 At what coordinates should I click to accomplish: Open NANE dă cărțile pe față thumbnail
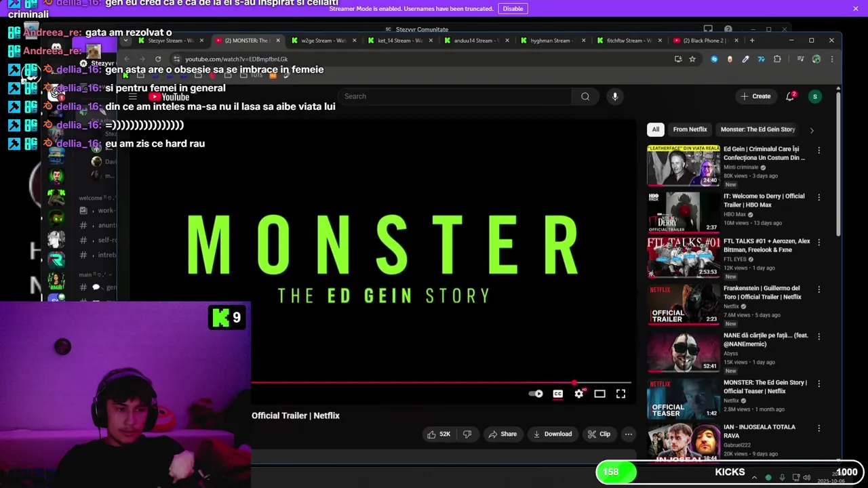(x=684, y=352)
